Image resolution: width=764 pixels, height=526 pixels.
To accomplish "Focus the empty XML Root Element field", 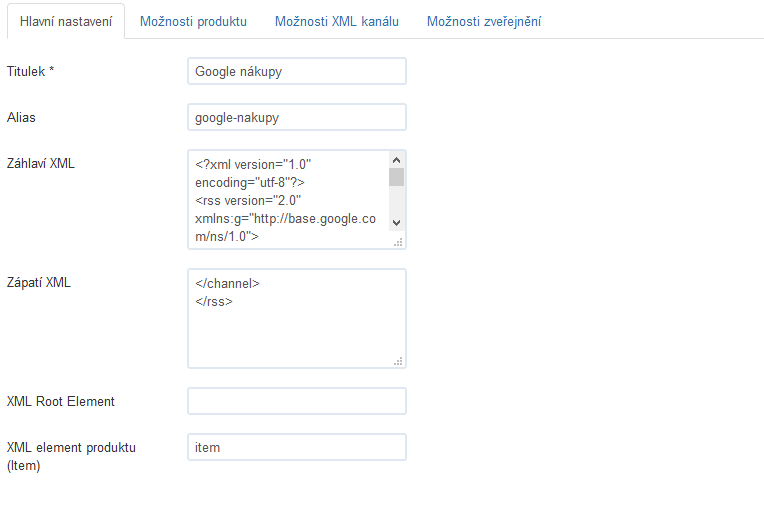I will 297,401.
